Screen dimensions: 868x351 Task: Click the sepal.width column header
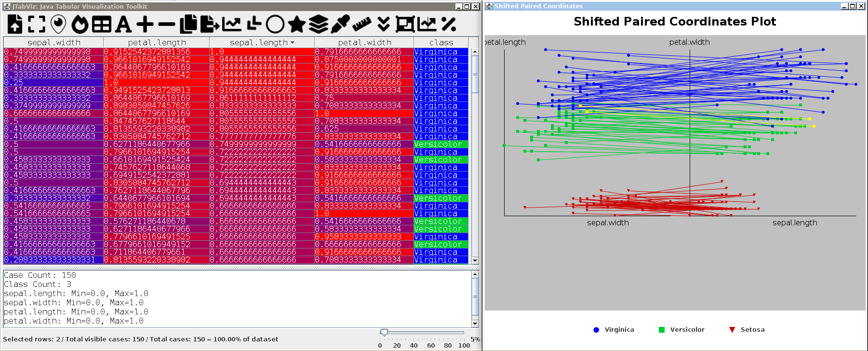click(x=53, y=42)
